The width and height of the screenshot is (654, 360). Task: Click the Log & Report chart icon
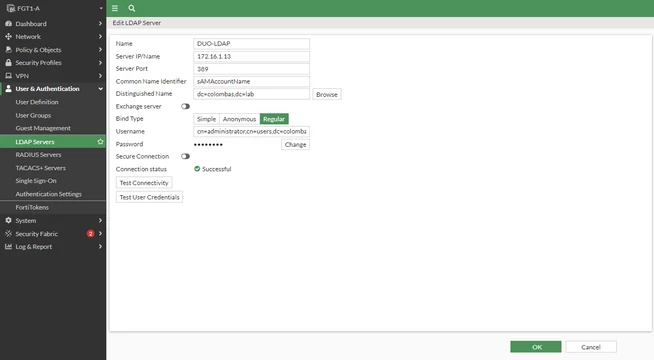coord(8,247)
